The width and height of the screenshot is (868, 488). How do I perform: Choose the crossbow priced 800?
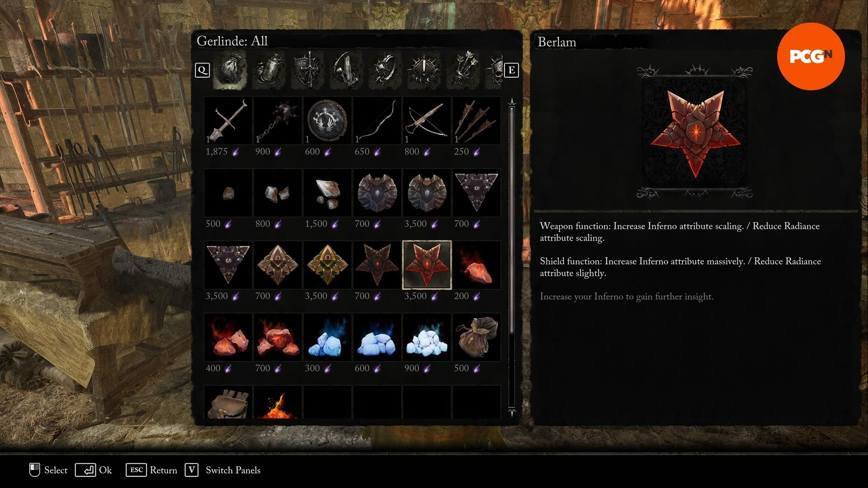(427, 121)
